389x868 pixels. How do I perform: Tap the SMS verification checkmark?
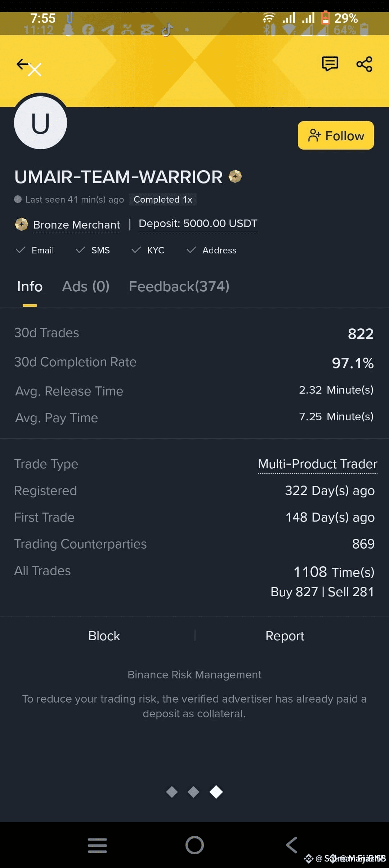click(x=81, y=250)
